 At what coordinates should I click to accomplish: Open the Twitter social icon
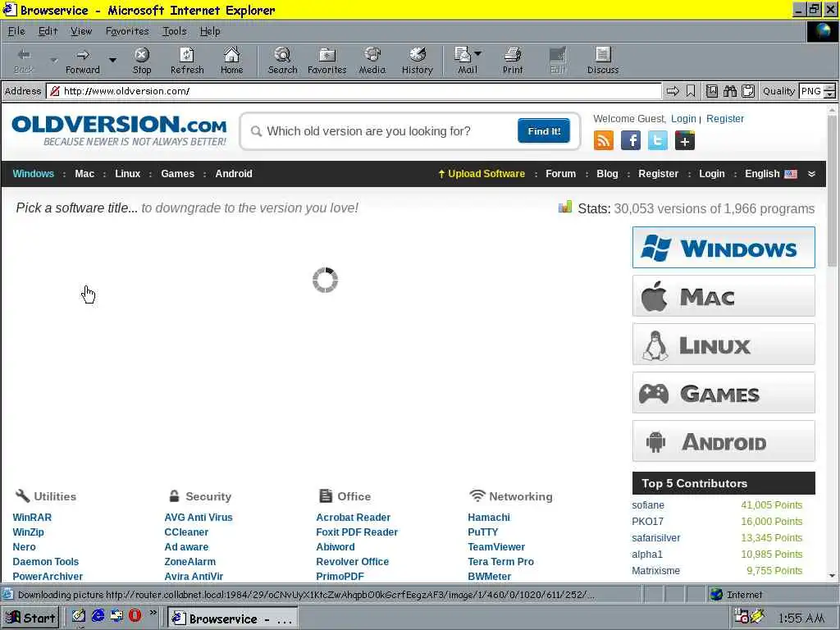coord(657,141)
